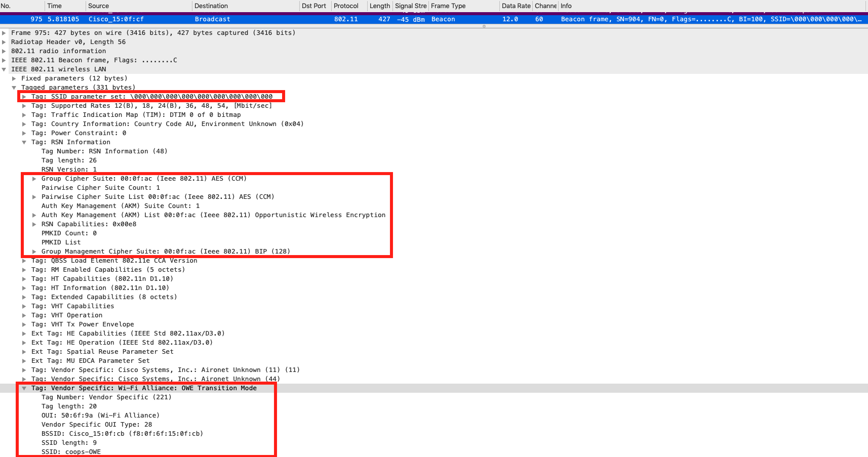Collapse the Tag: RSN Information node
The height and width of the screenshot is (457, 868).
24,142
